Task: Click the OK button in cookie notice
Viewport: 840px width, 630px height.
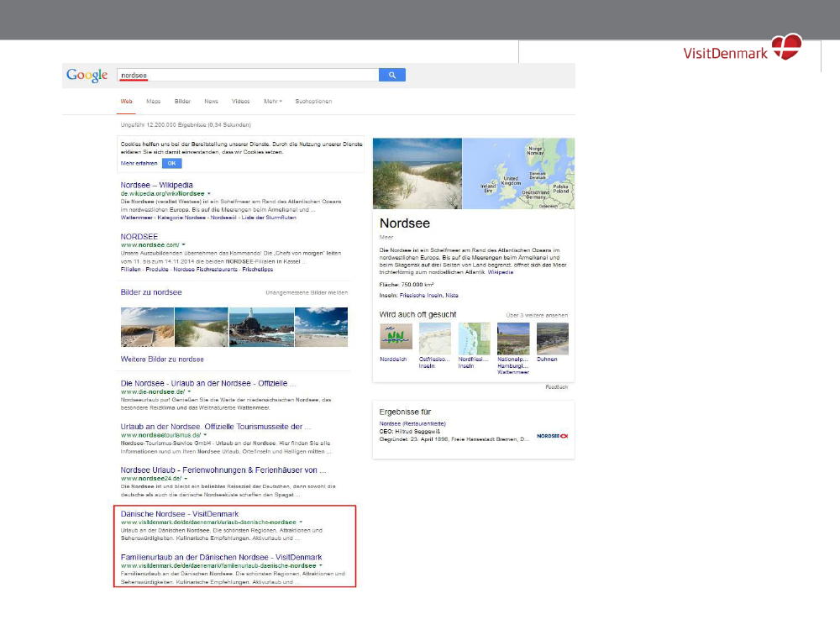Action: point(172,164)
